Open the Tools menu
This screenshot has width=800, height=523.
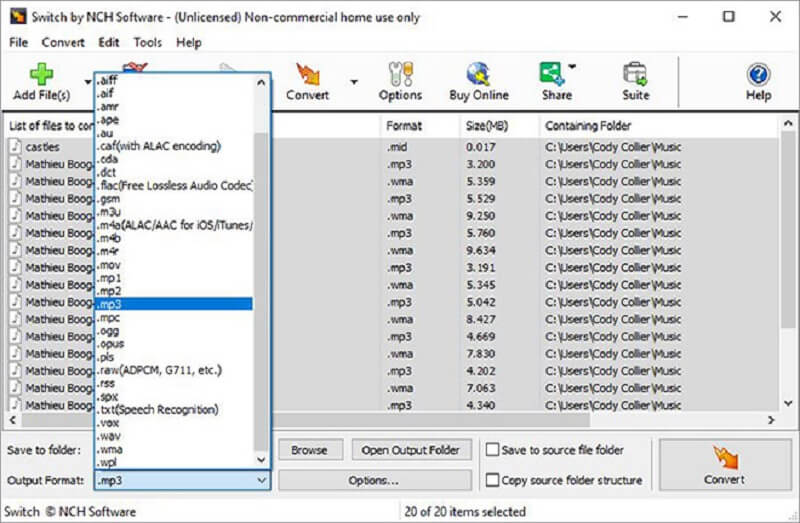click(147, 42)
